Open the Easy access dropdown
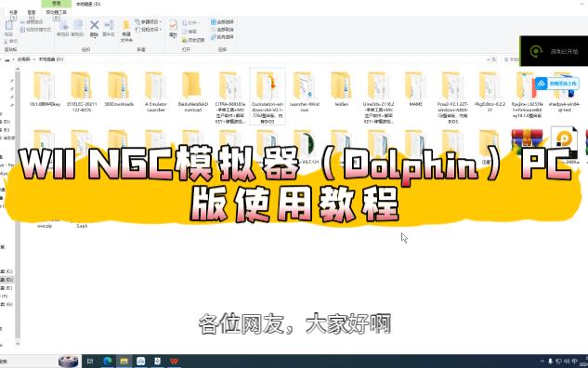588x368 pixels. click(149, 29)
